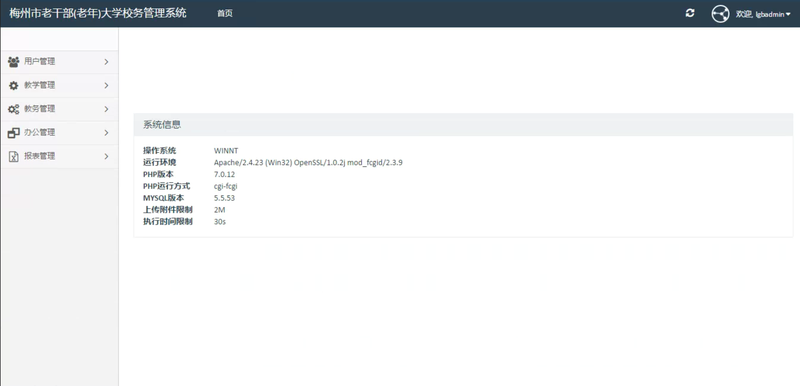Screen dimensions: 800x386
Task: Go to the 首页 home tab
Action: coord(225,14)
